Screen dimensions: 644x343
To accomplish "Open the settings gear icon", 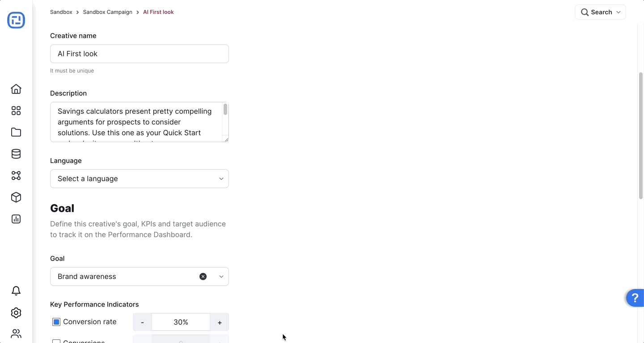I will [16, 313].
